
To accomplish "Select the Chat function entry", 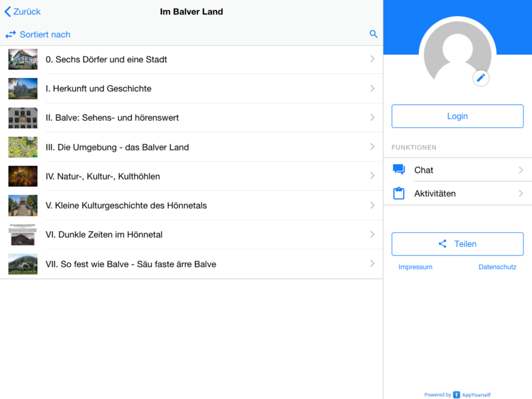I will [x=458, y=170].
